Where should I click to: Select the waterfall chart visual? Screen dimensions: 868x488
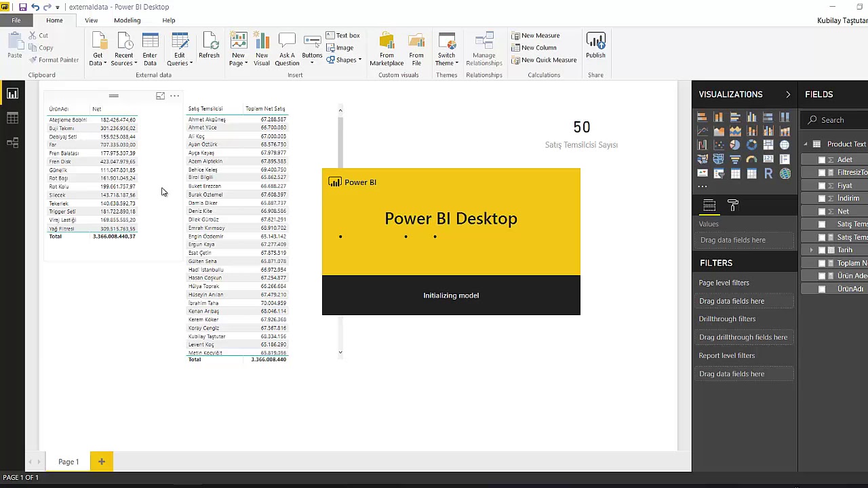coord(702,144)
